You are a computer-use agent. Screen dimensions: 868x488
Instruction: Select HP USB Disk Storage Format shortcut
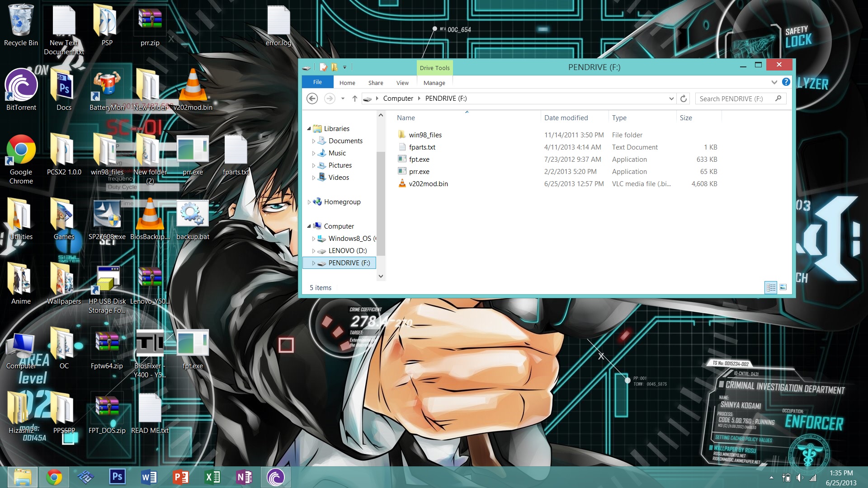pyautogui.click(x=107, y=289)
